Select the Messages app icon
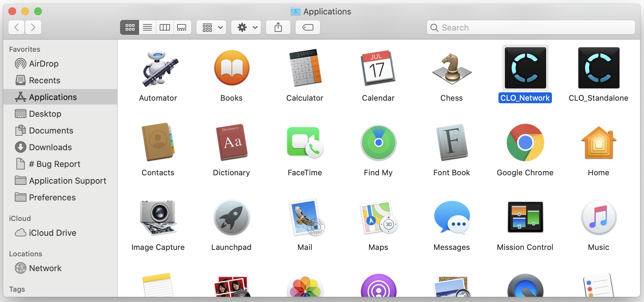Viewport: 644px width, 302px height. click(452, 217)
